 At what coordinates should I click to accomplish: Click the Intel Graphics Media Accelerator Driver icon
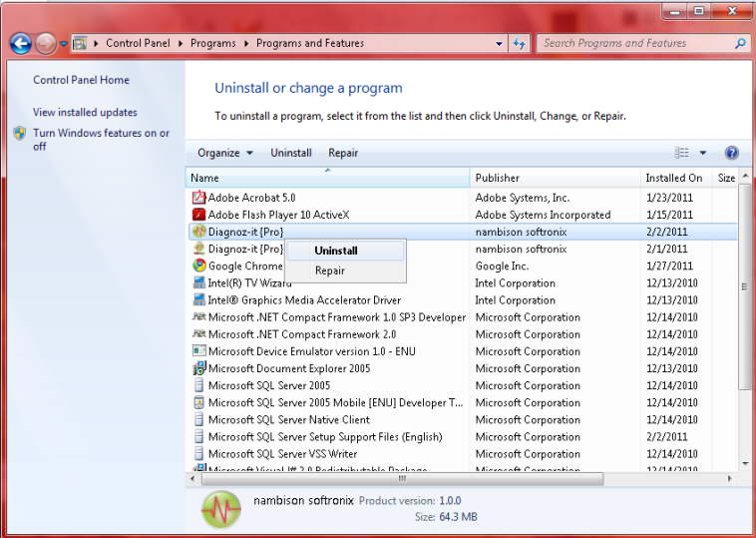[198, 299]
